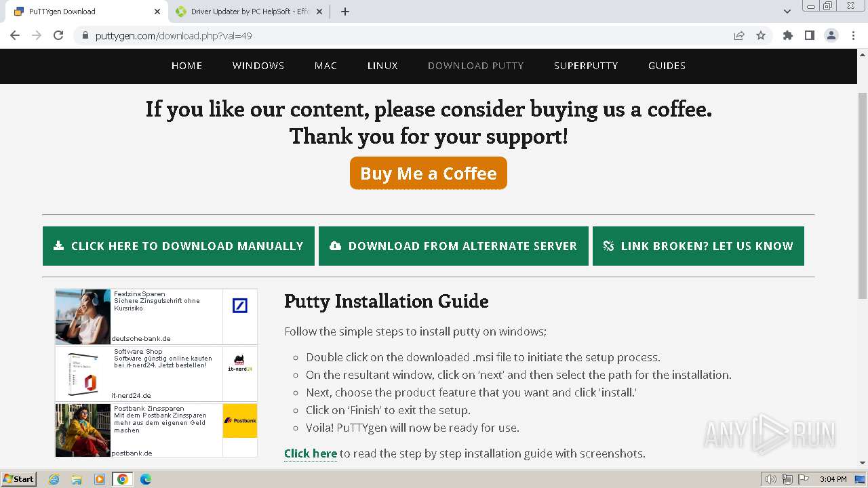Click the download arrow icon on manual button
This screenshot has height=488, width=868.
(59, 246)
